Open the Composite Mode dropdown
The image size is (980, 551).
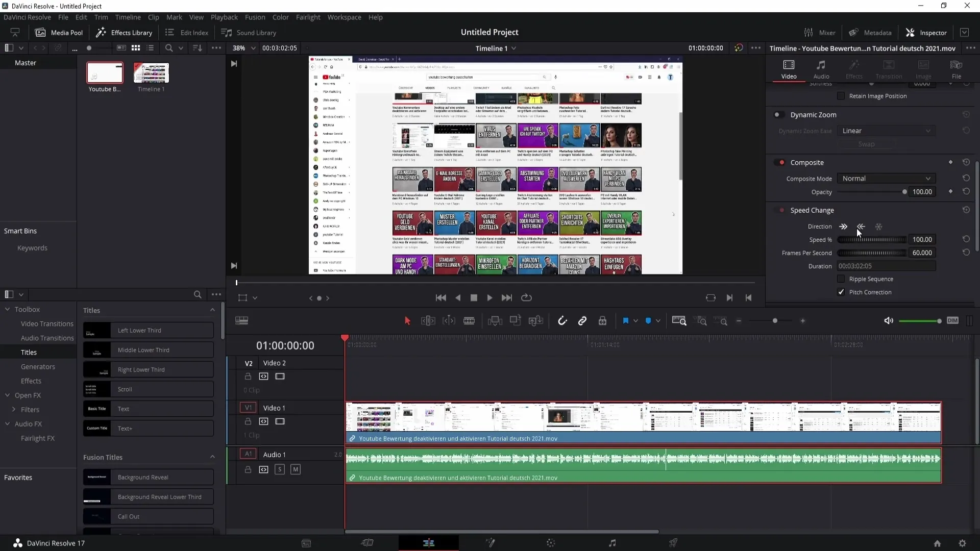pos(886,178)
